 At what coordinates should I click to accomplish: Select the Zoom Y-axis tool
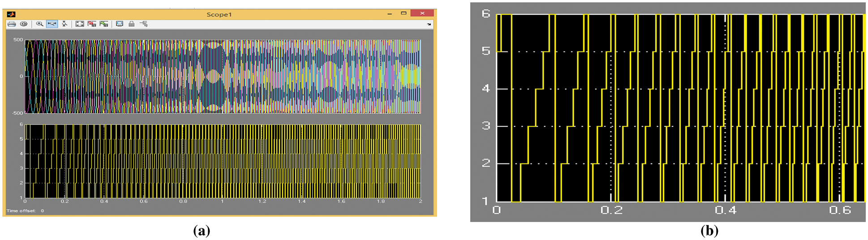(64, 24)
